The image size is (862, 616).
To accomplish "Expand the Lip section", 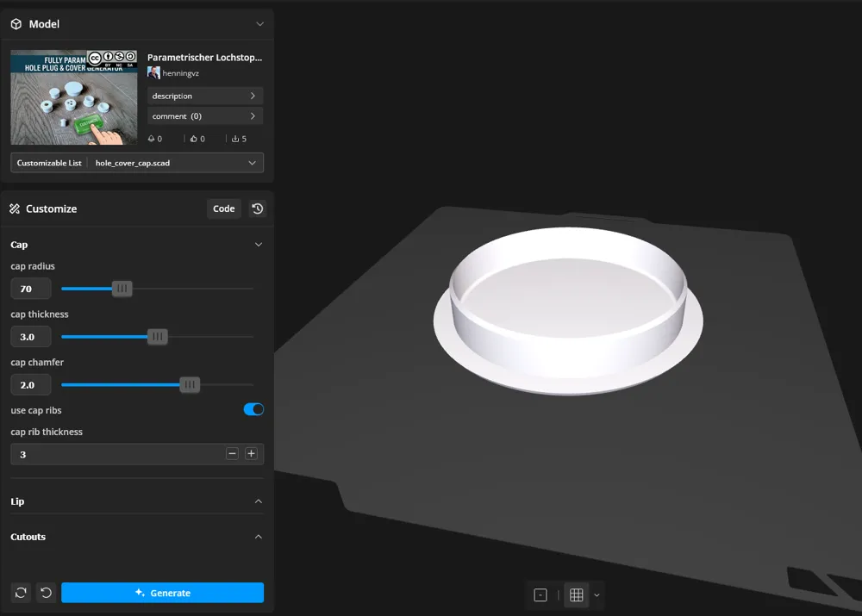I will tap(259, 501).
